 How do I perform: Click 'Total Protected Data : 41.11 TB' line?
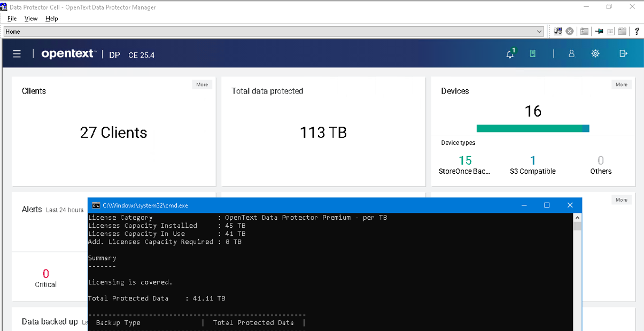pos(157,298)
